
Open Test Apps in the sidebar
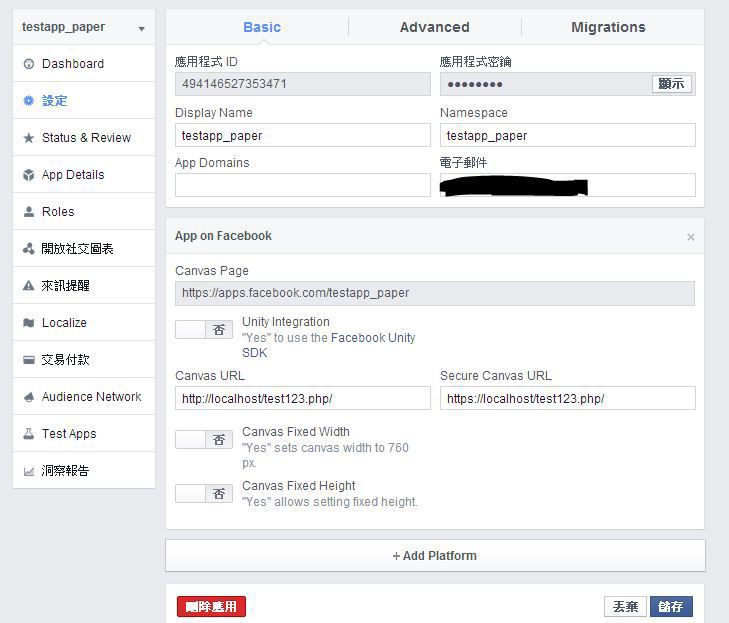point(84,433)
